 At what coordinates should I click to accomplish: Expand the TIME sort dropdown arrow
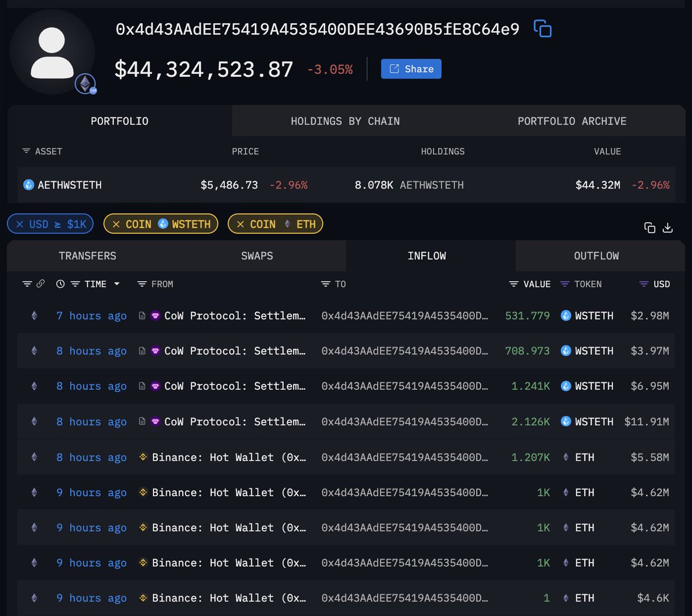coord(117,284)
